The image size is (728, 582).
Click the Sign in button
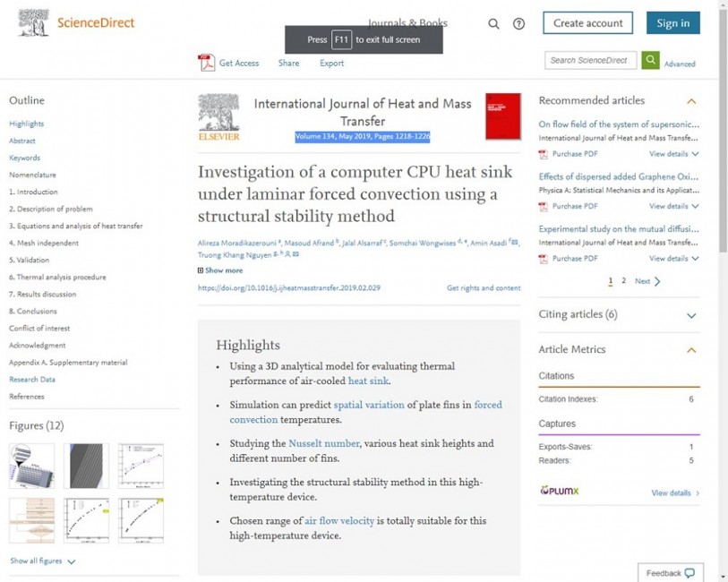tap(672, 23)
